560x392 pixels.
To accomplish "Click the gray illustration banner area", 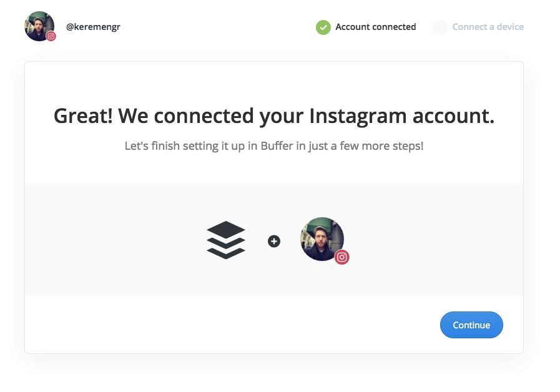I will pos(274,240).
